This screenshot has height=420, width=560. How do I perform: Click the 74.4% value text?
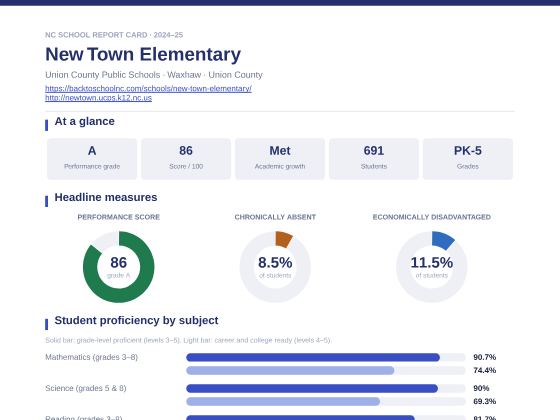coord(485,370)
